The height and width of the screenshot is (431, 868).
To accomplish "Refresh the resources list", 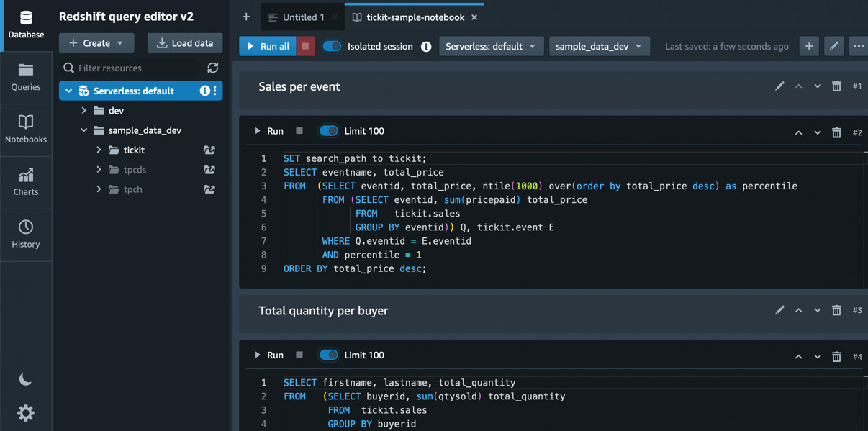I will (x=213, y=68).
